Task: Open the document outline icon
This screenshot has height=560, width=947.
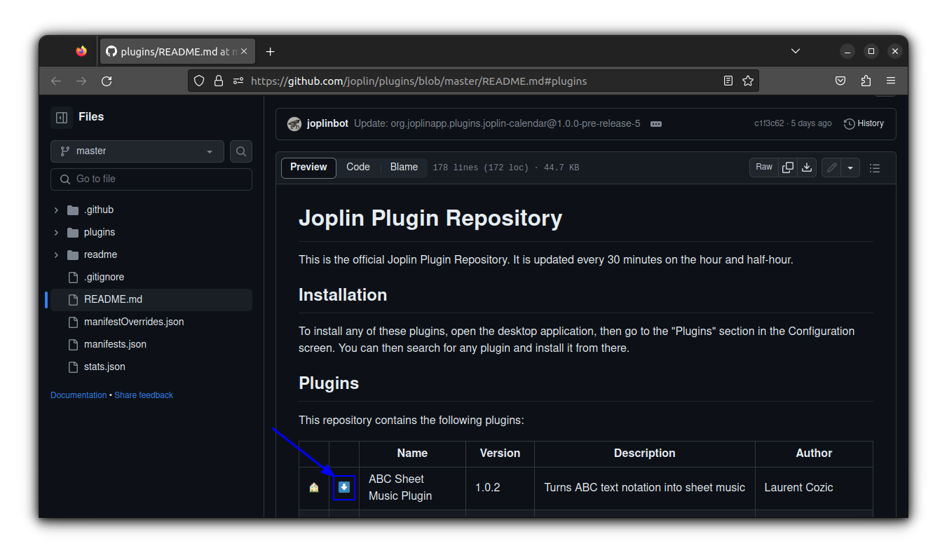Action: (x=875, y=168)
